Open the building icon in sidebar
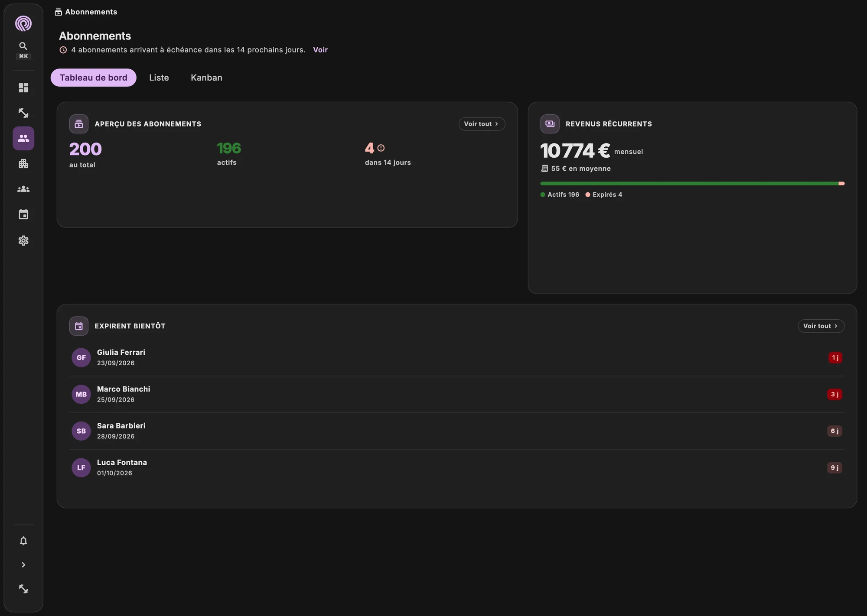 click(x=23, y=164)
